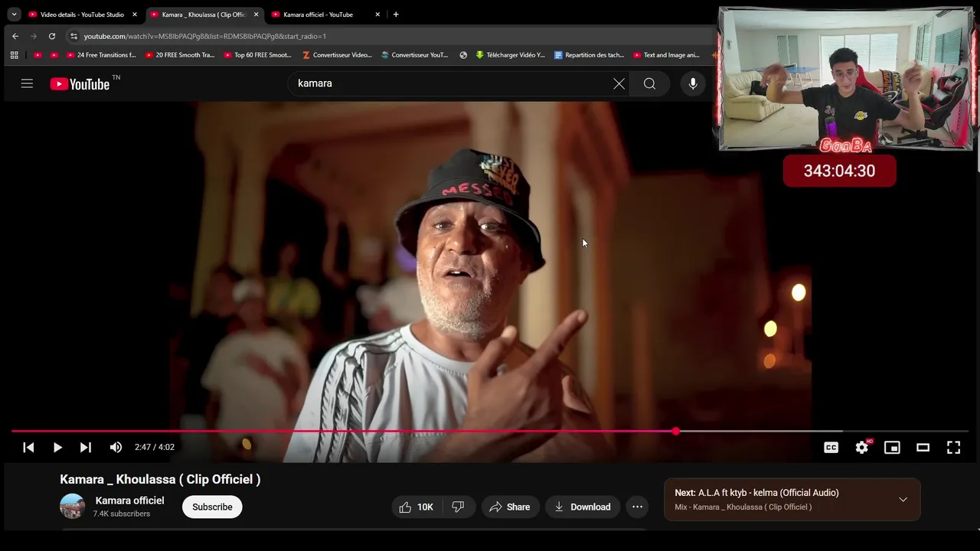View site information icon in address bar
Screen dimensions: 980x551
[73, 36]
